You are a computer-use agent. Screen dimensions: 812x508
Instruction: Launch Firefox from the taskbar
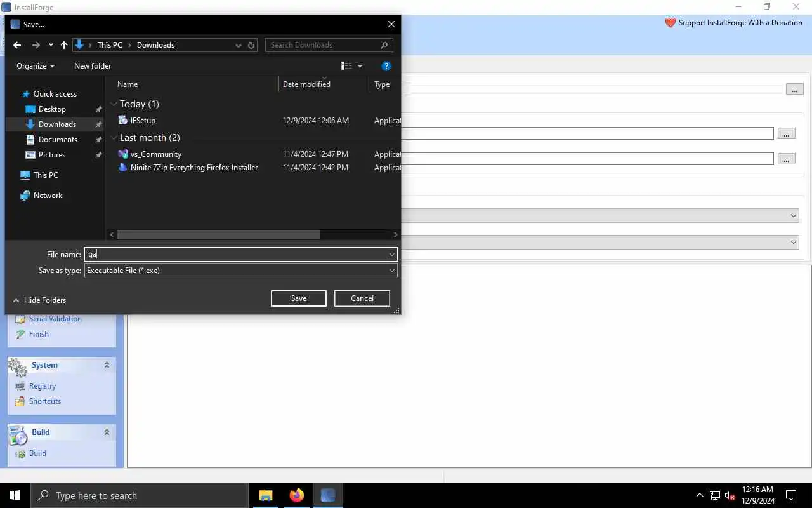(296, 495)
